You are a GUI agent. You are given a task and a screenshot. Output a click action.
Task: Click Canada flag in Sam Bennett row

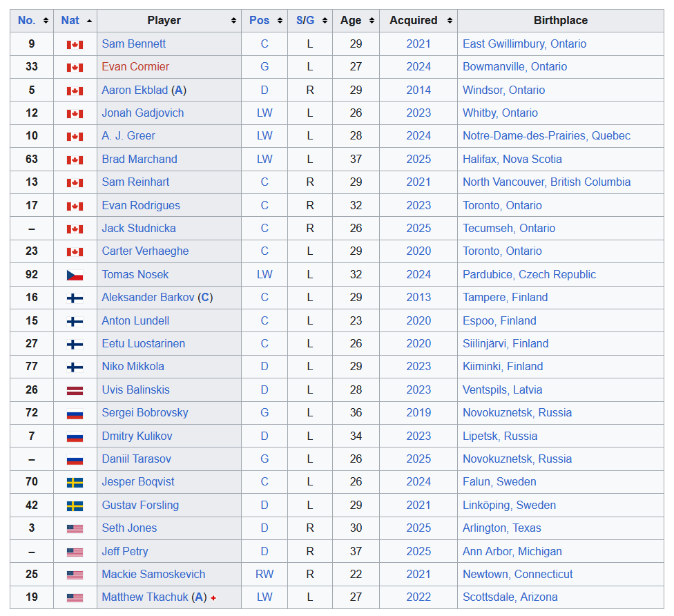point(75,45)
